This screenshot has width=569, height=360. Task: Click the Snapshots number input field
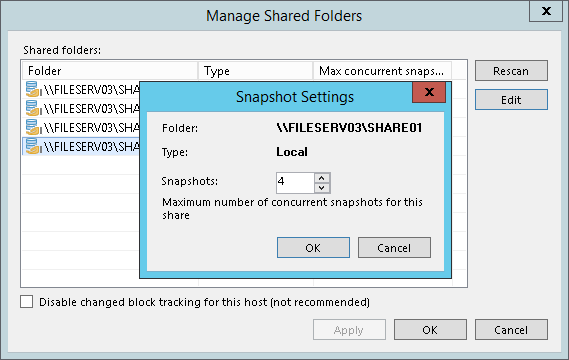point(295,183)
